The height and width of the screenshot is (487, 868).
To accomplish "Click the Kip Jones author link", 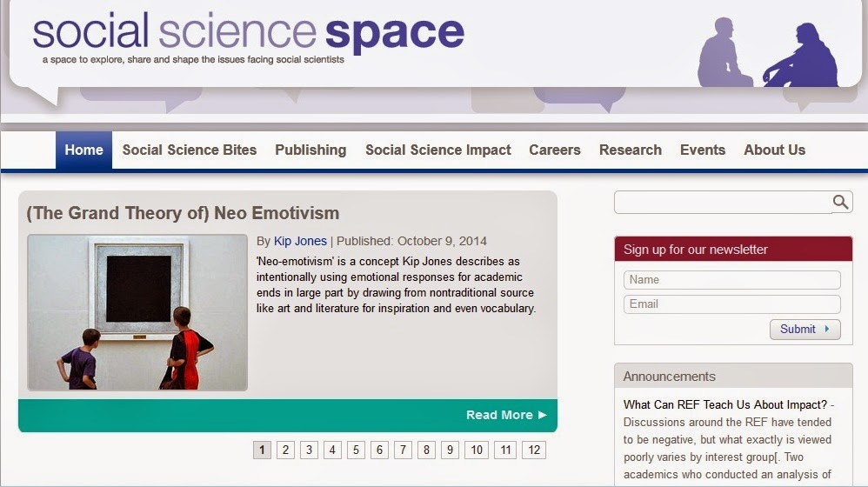I will pos(300,241).
